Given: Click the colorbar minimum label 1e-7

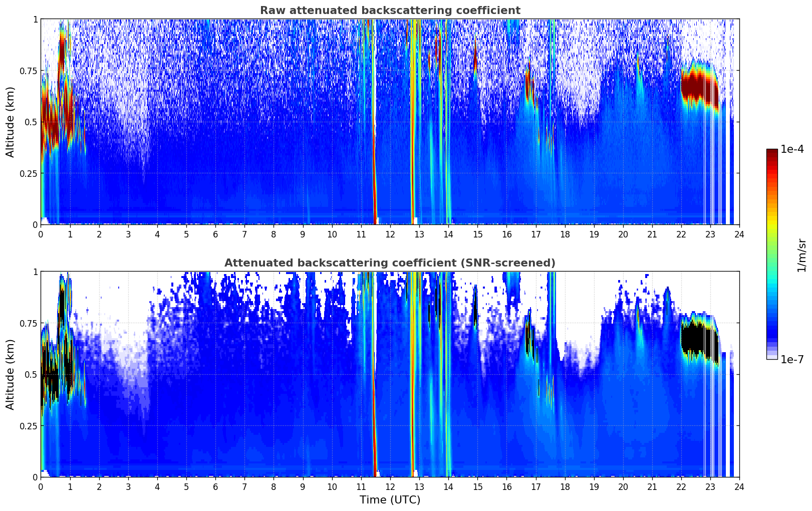Looking at the screenshot, I should click(792, 360).
